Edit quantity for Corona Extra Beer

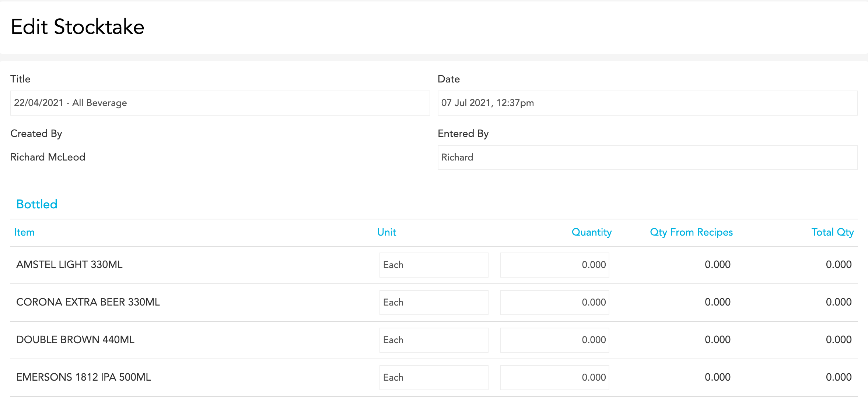tap(554, 303)
